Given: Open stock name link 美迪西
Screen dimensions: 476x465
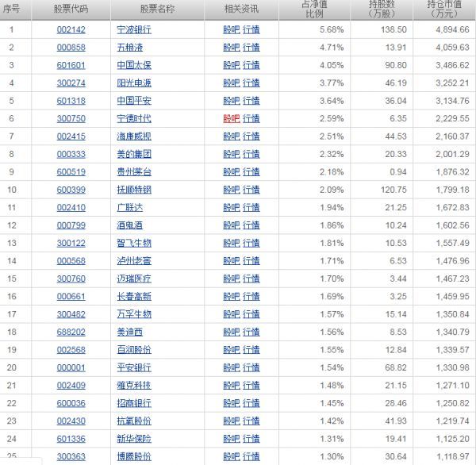Looking at the screenshot, I should click(x=129, y=332).
